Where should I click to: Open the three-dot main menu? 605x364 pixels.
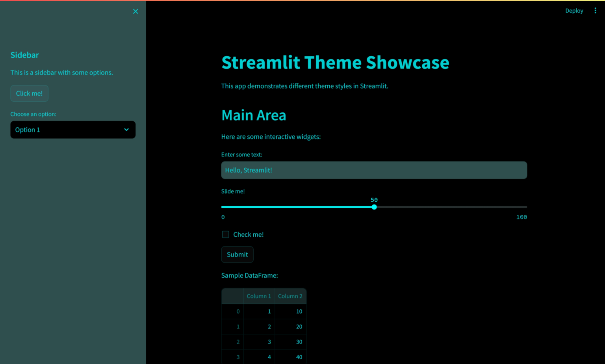pyautogui.click(x=595, y=11)
